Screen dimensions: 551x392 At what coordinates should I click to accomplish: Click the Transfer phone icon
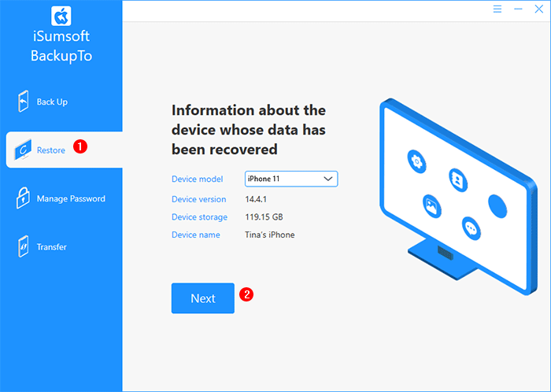coord(23,246)
